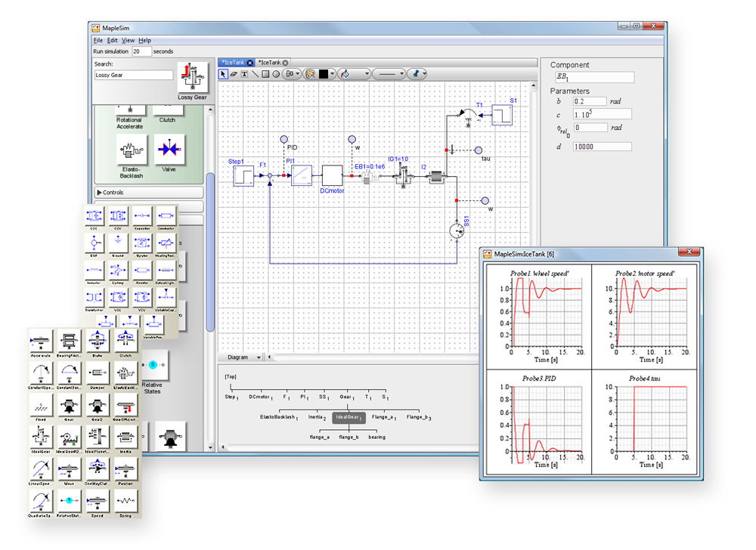Image resolution: width=756 pixels, height=550 pixels.
Task: Click the simulation duration seconds field
Action: 141,51
